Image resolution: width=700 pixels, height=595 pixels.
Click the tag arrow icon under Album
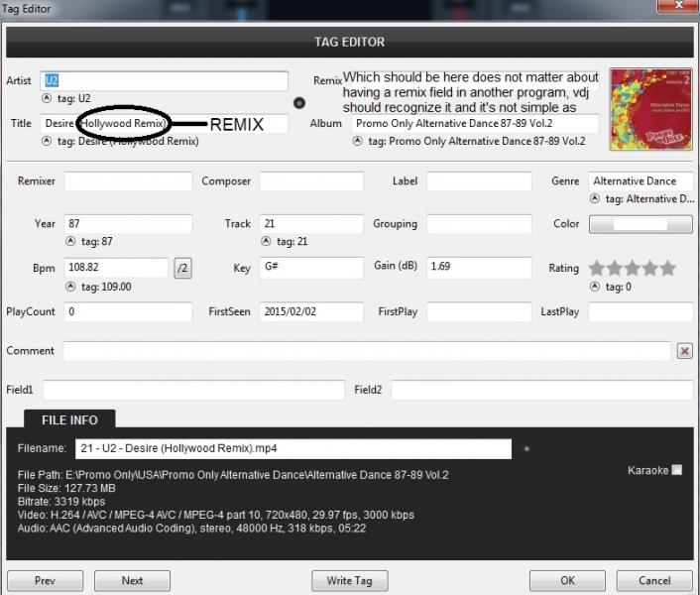[x=357, y=141]
